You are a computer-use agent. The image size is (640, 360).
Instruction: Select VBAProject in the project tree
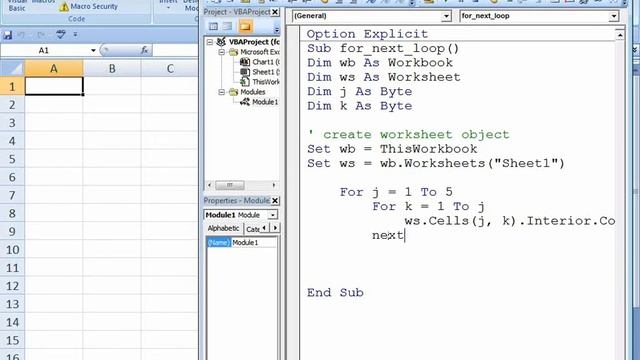(254, 42)
